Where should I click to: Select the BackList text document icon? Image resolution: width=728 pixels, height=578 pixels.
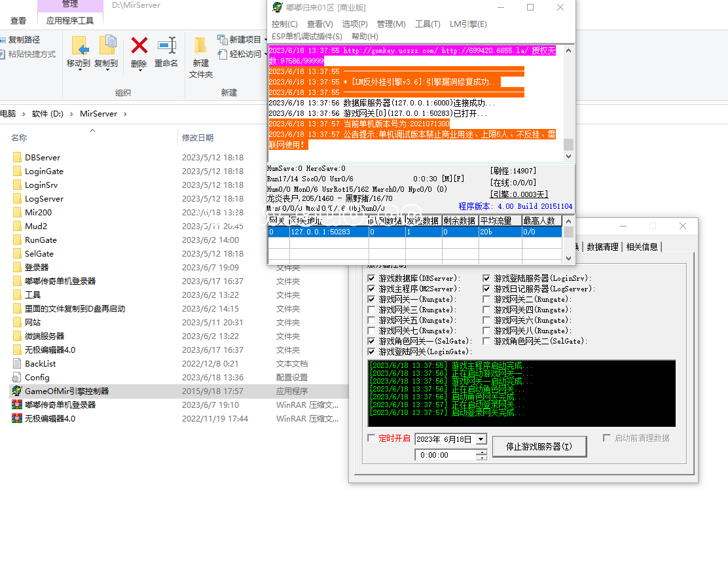17,363
